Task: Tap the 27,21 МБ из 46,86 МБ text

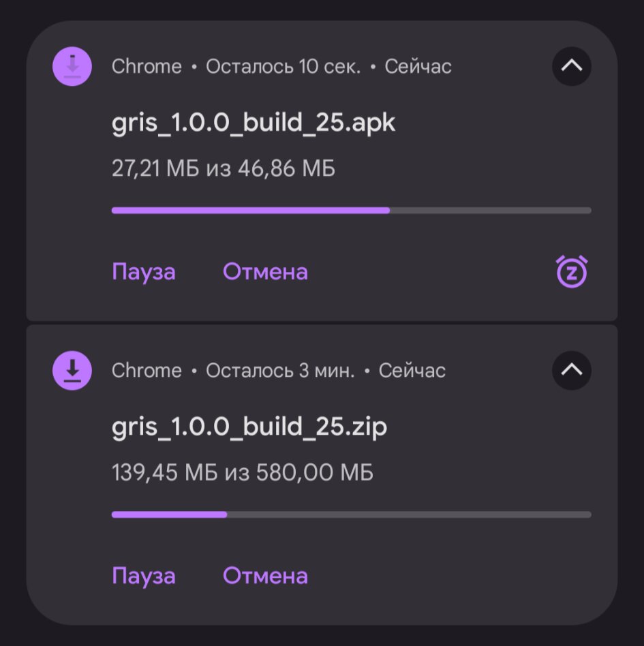Action: [x=224, y=168]
